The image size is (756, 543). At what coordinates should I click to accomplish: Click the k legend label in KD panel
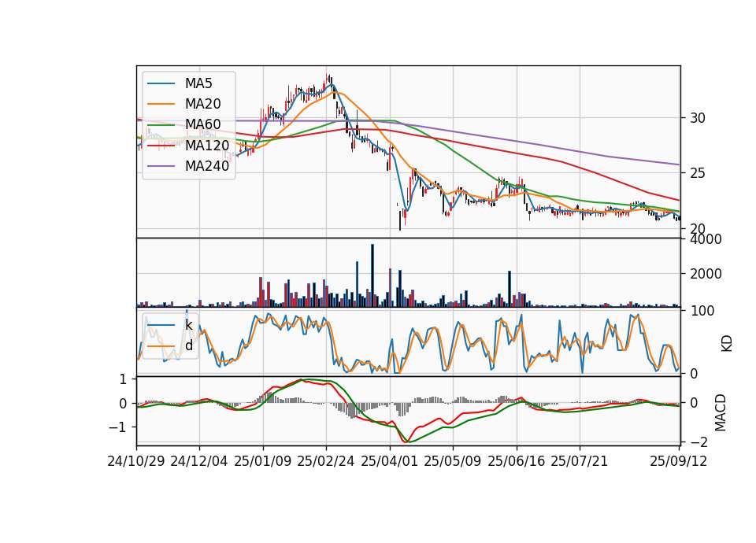188,325
